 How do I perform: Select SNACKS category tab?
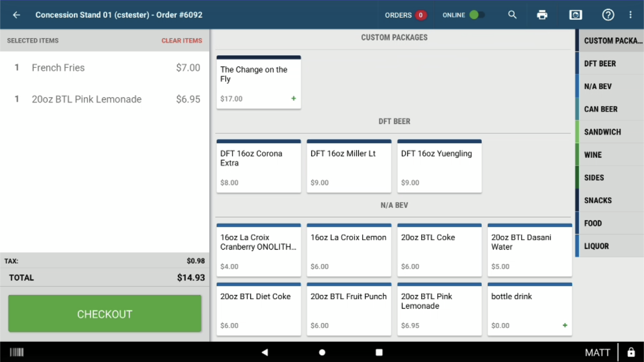coord(610,200)
